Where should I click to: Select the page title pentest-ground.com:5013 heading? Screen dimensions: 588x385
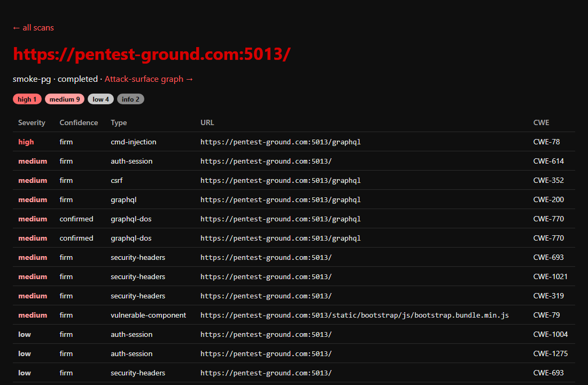pos(152,54)
